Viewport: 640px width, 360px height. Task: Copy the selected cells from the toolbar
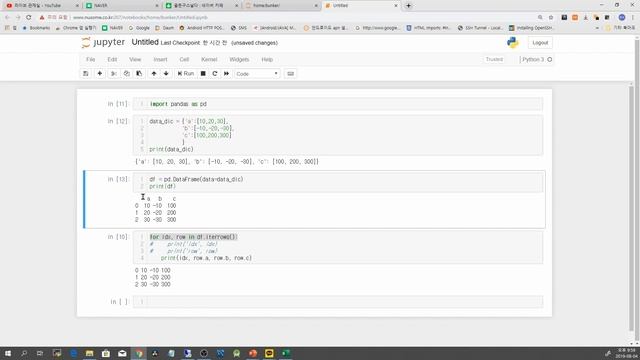(x=127, y=73)
